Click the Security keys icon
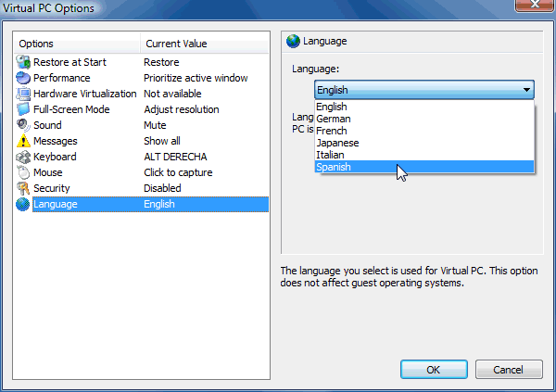This screenshot has height=392, width=556. 23,188
